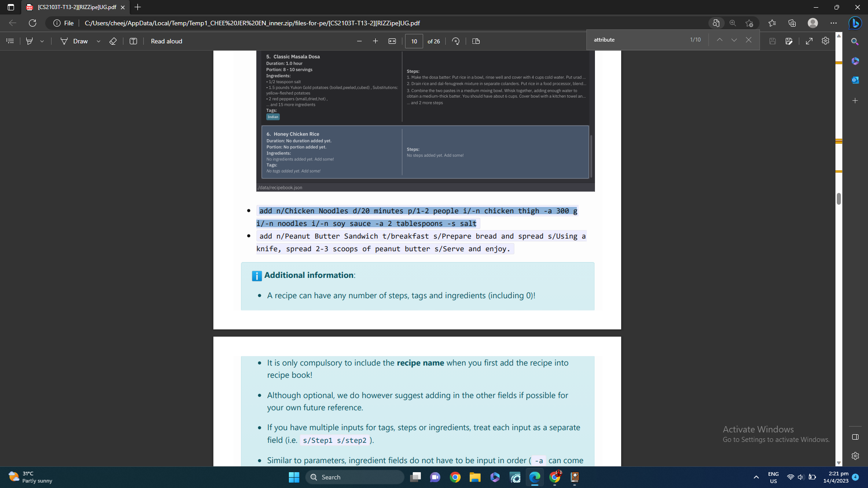Go to next search result
The image size is (868, 488).
coord(734,40)
